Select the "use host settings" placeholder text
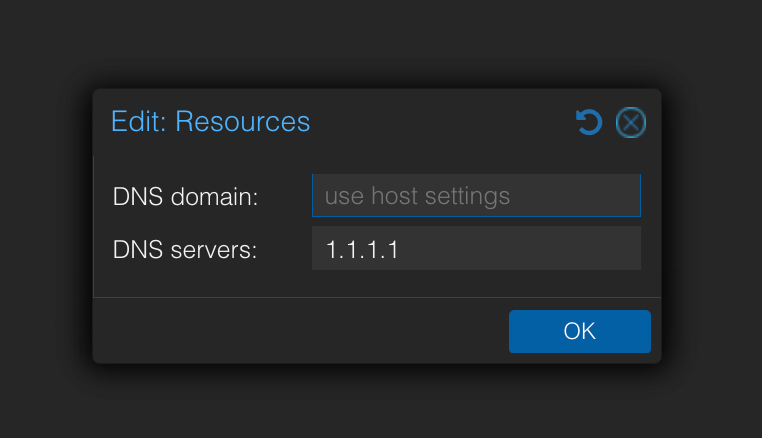 [417, 196]
